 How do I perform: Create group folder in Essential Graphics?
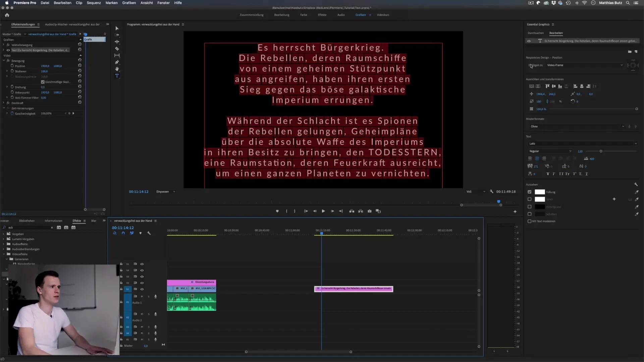[x=630, y=52]
